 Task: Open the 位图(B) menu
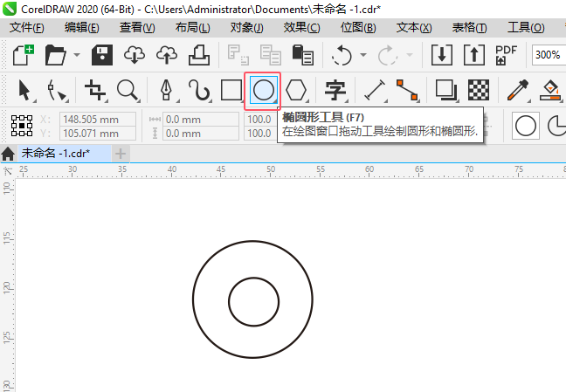[358, 27]
